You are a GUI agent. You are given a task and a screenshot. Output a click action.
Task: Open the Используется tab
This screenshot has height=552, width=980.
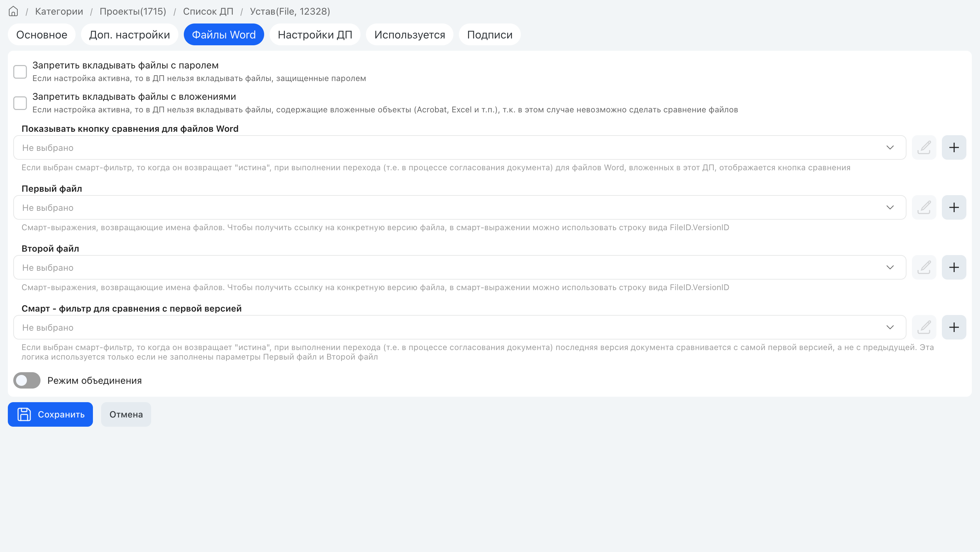tap(410, 35)
